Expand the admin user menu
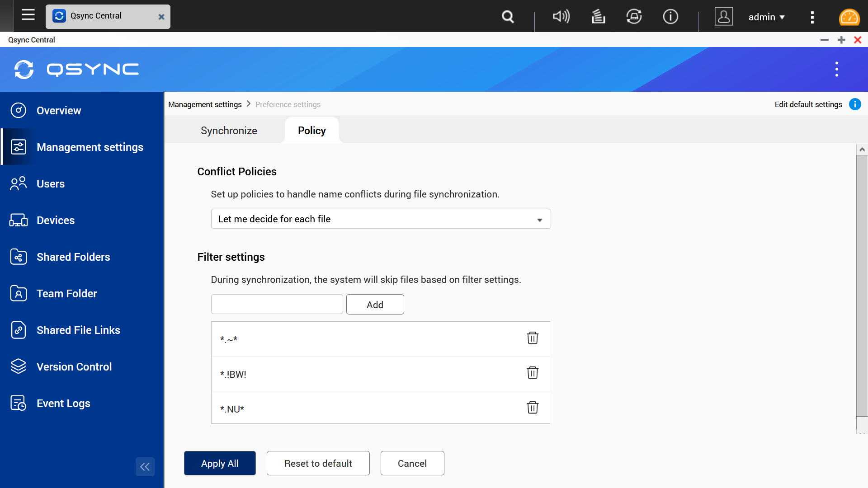The height and width of the screenshot is (488, 868). (766, 17)
